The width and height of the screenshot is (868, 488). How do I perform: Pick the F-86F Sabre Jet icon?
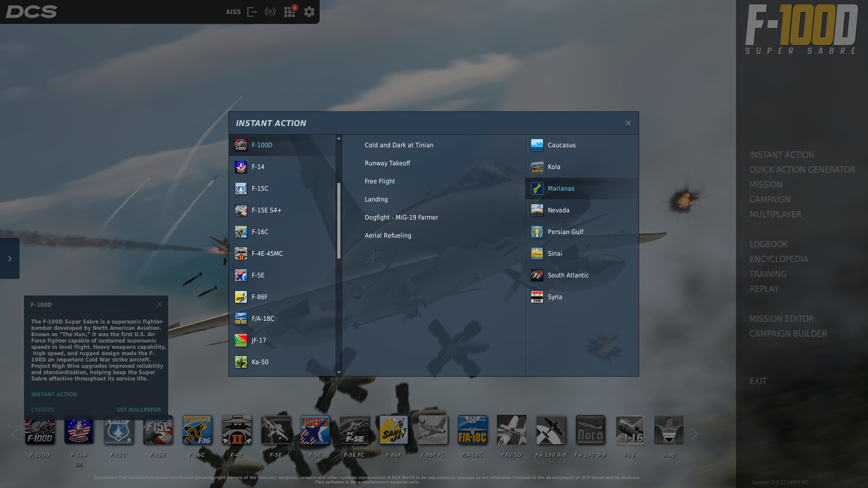394,430
